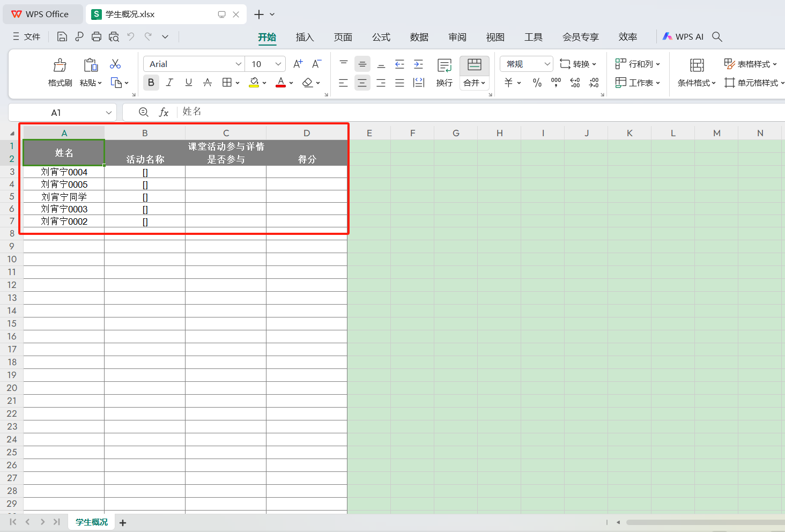
Task: Click the Cut scissors icon
Action: coord(115,64)
